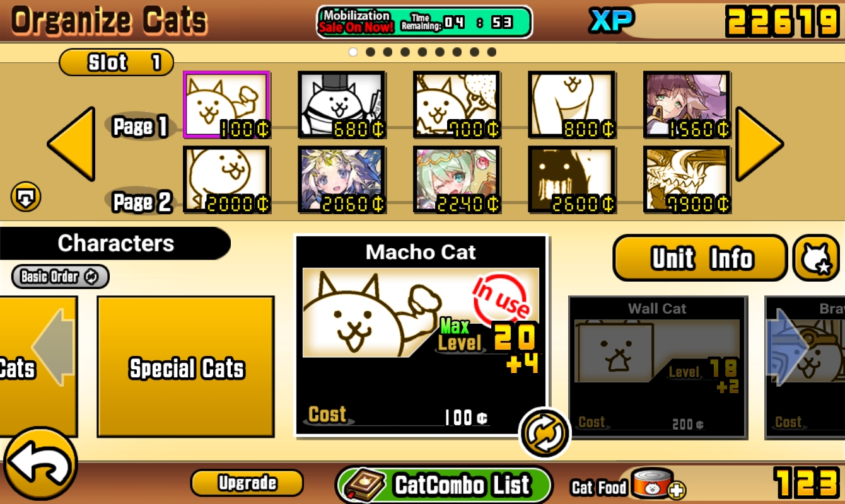The height and width of the screenshot is (504, 845).
Task: Select the Page 2 label
Action: 142,202
